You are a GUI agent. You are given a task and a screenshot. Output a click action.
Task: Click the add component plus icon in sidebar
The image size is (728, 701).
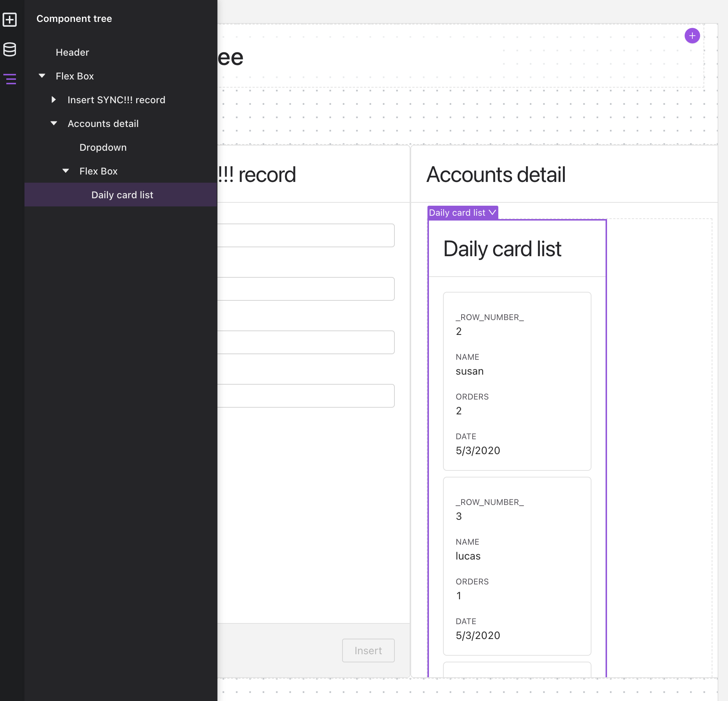click(x=10, y=19)
